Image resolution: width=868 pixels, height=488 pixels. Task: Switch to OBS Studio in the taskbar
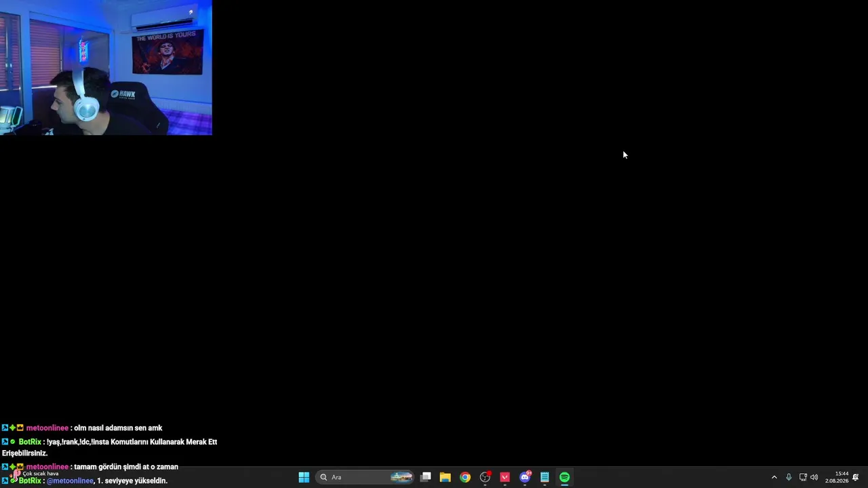485,477
